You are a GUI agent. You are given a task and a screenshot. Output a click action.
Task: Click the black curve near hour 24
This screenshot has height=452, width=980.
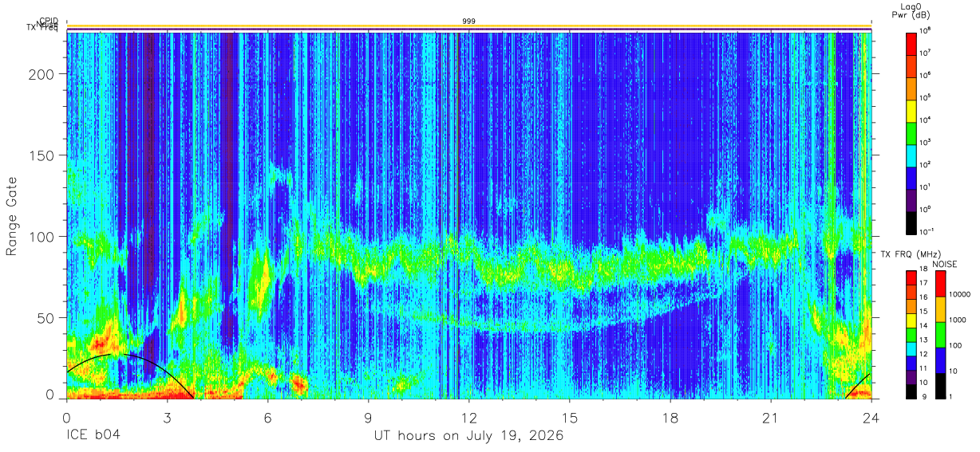pyautogui.click(x=859, y=386)
